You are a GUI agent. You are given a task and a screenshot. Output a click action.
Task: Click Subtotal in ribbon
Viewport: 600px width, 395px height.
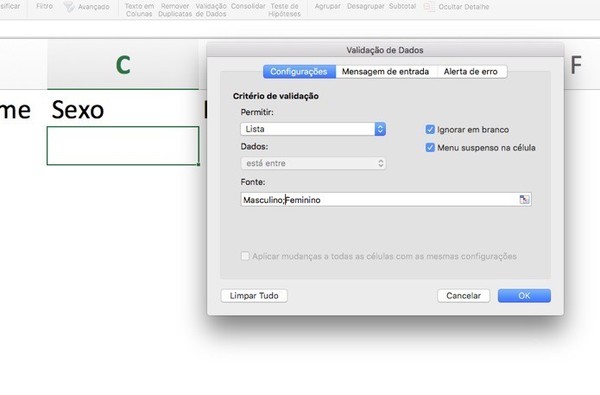402,7
